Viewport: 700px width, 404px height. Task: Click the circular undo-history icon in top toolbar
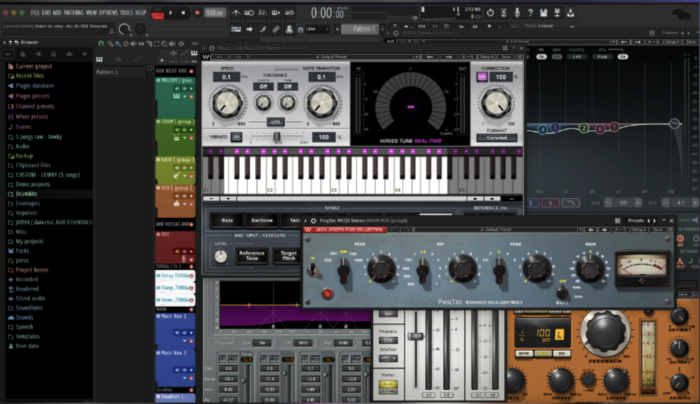(x=490, y=13)
